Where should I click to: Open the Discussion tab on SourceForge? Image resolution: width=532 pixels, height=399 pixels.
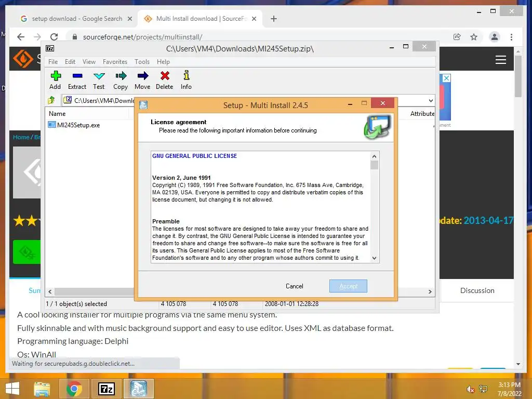(x=477, y=290)
